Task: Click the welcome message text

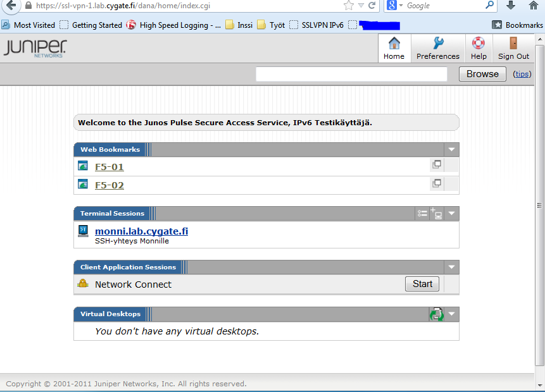Action: pyautogui.click(x=225, y=123)
